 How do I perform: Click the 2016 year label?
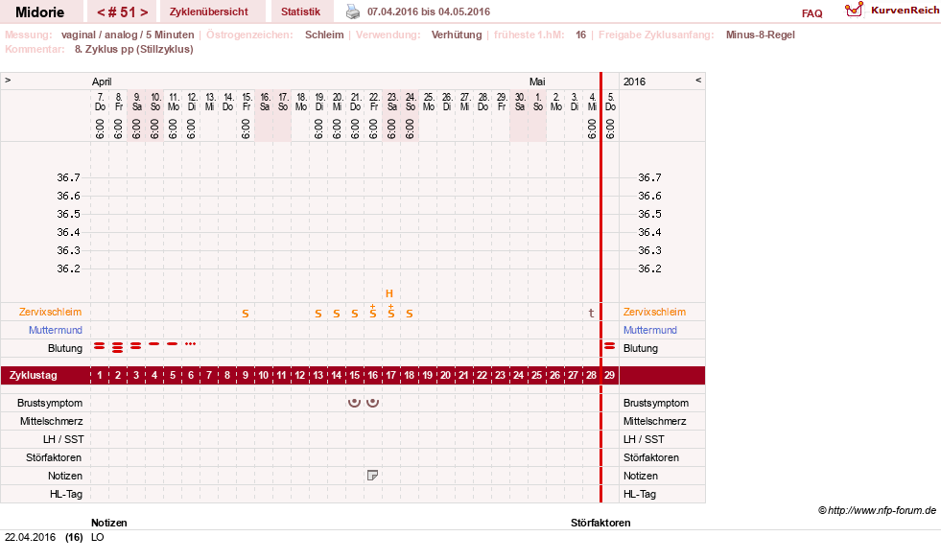click(x=634, y=82)
